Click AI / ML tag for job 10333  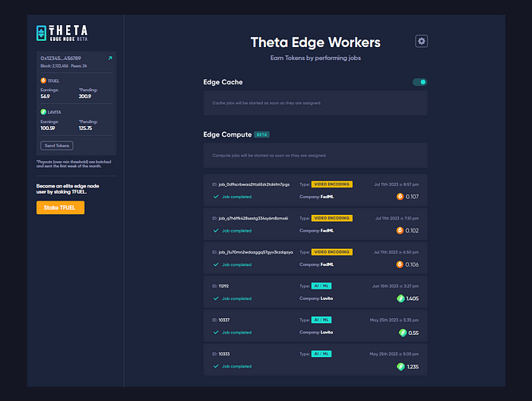(321, 354)
